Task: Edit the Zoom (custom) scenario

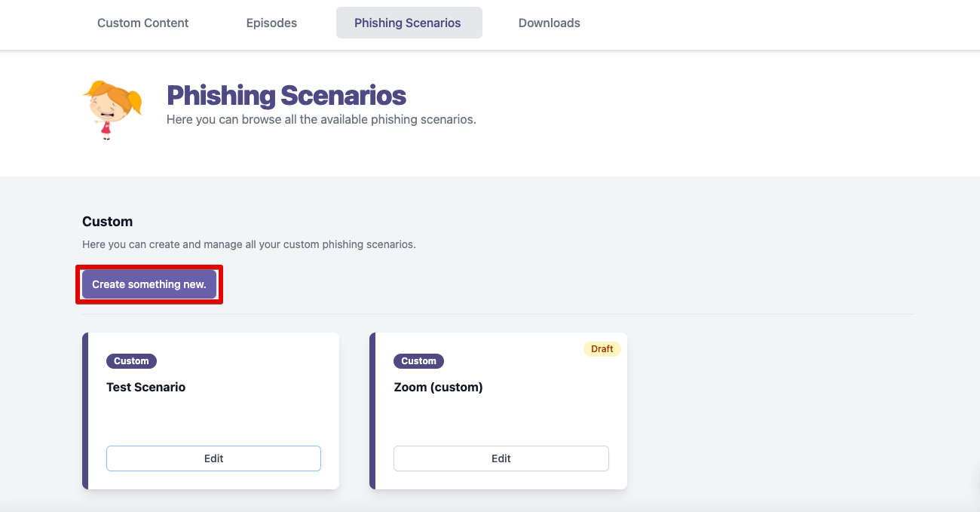Action: point(501,458)
